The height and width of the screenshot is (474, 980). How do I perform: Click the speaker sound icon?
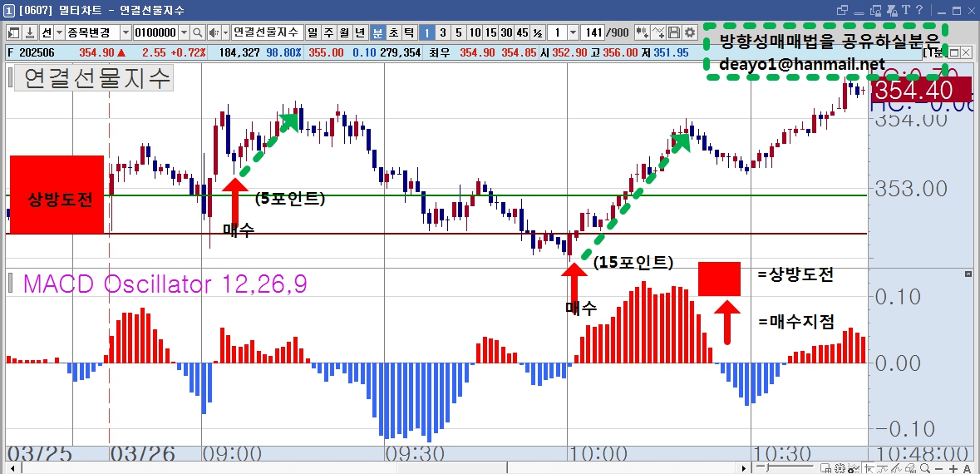pyautogui.click(x=214, y=32)
